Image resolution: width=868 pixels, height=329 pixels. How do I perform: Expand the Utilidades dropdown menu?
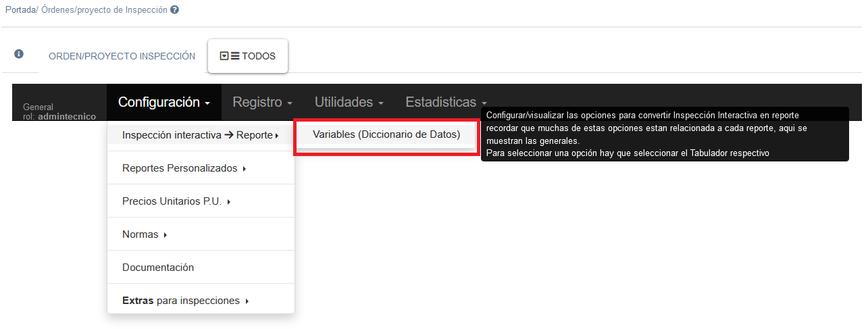(x=349, y=102)
